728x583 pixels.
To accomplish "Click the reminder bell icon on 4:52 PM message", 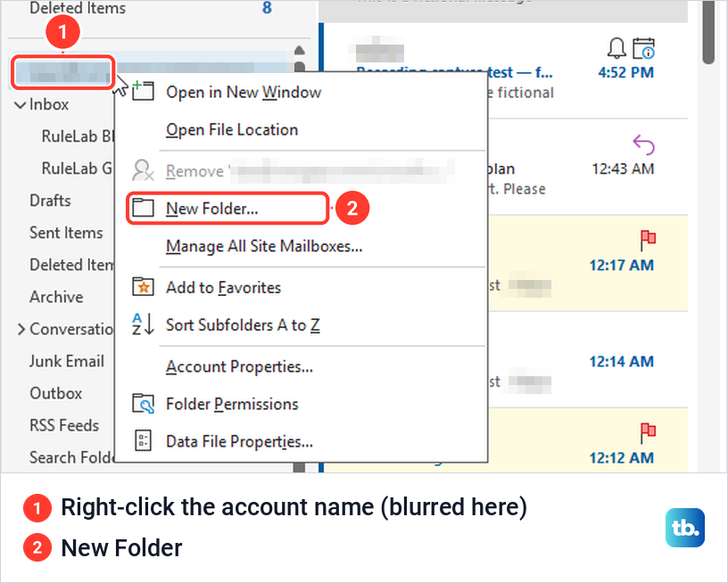I will [x=617, y=48].
